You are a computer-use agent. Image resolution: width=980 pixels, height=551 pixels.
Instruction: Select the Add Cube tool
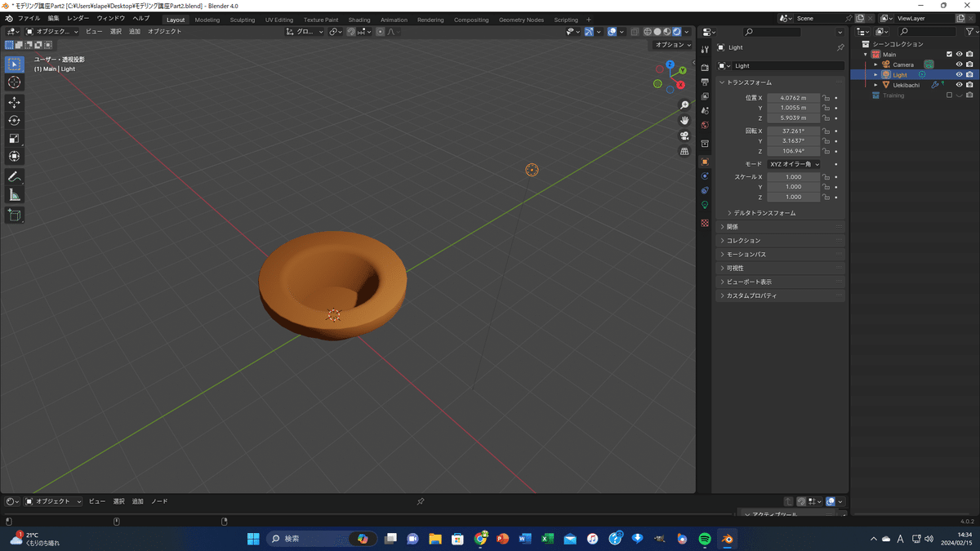(14, 216)
